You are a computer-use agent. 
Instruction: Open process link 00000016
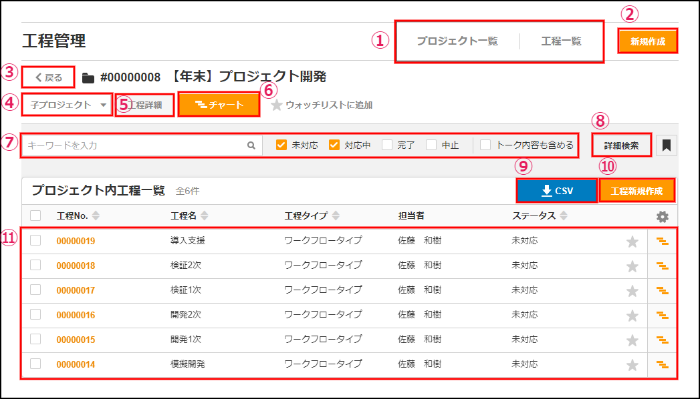pos(76,315)
